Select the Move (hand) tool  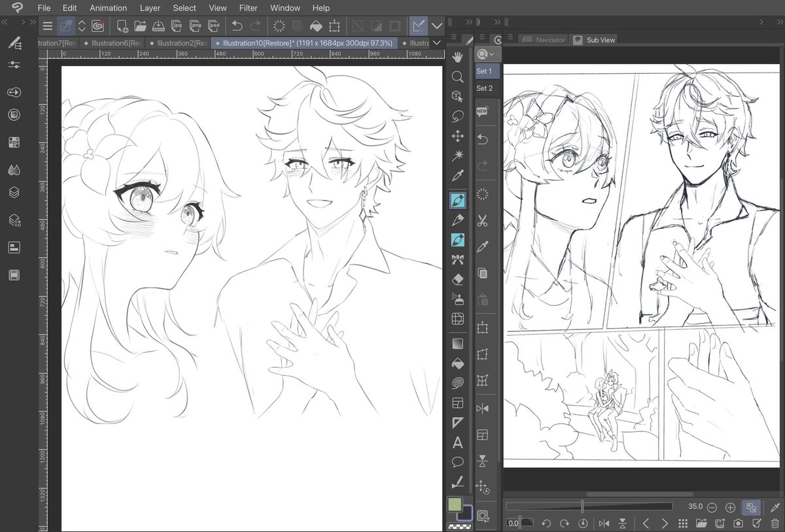tap(458, 57)
